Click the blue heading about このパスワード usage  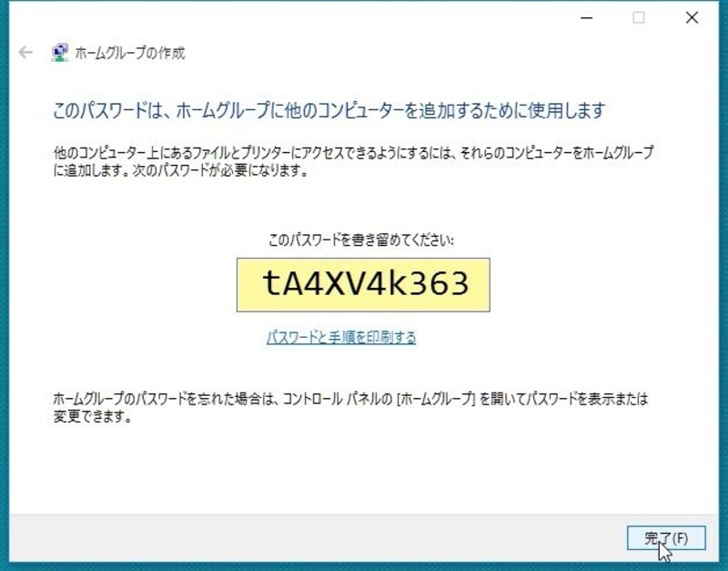(x=329, y=110)
